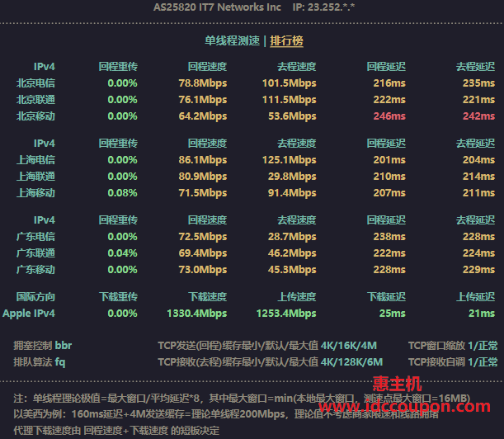Click the red 246ms latency value

(x=389, y=116)
